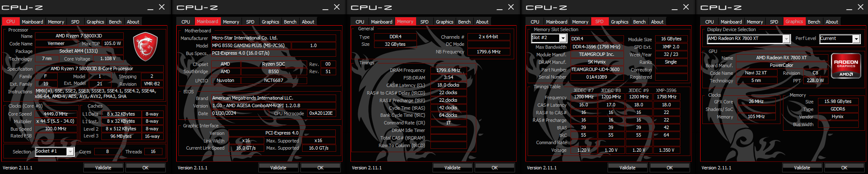Viewport: 868px width, 174px height.
Task: Click OK in the Memory window
Action: click(x=495, y=168)
